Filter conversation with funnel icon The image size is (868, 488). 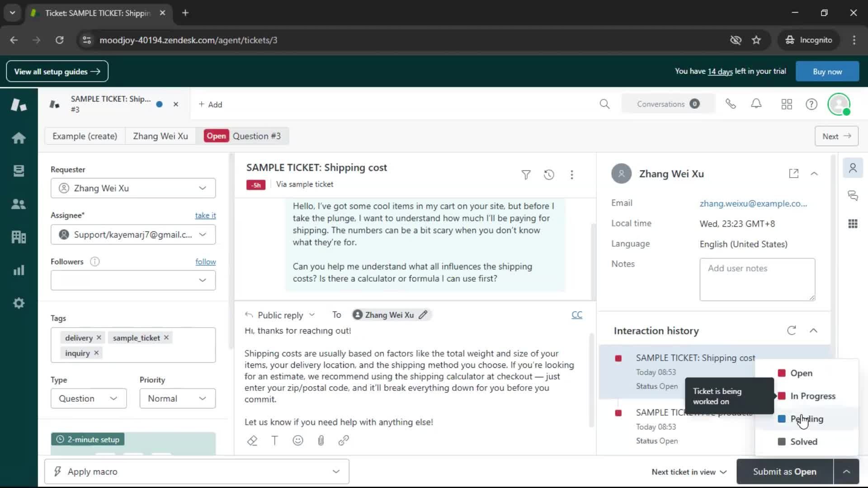(x=526, y=175)
